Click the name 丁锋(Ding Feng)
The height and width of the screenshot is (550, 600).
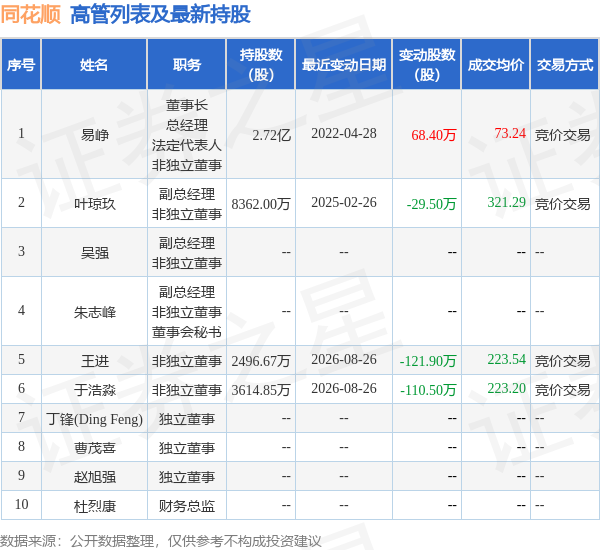click(95, 419)
